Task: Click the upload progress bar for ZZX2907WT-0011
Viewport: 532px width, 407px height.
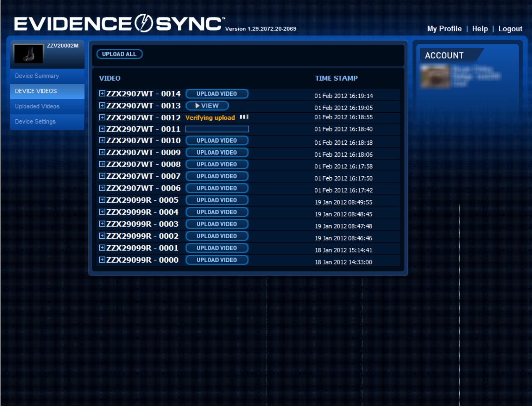Action: 217,129
